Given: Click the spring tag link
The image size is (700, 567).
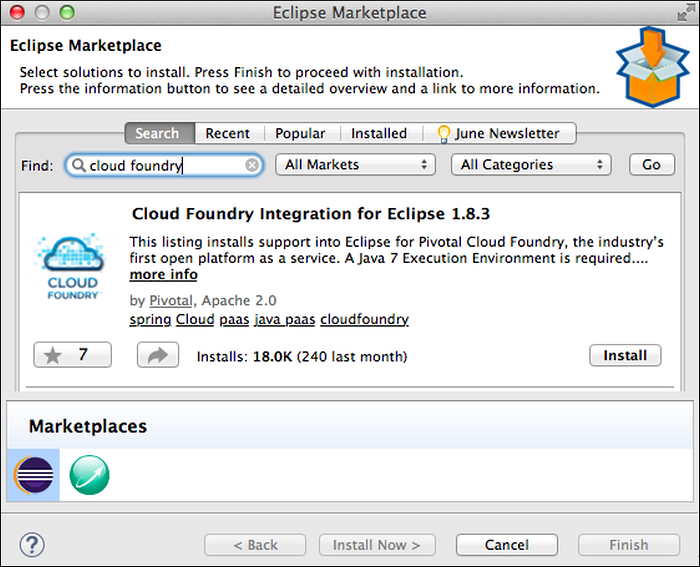Looking at the screenshot, I should [150, 320].
